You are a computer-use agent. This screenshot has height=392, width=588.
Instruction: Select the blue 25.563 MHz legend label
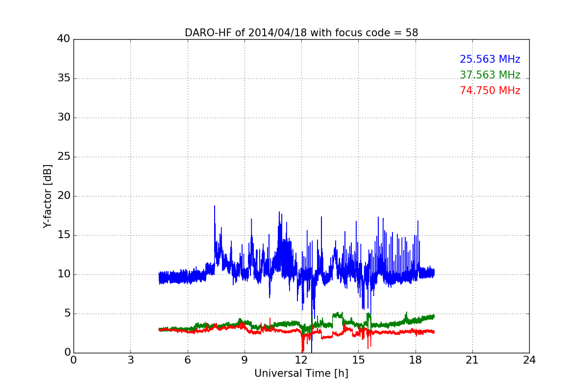(490, 59)
